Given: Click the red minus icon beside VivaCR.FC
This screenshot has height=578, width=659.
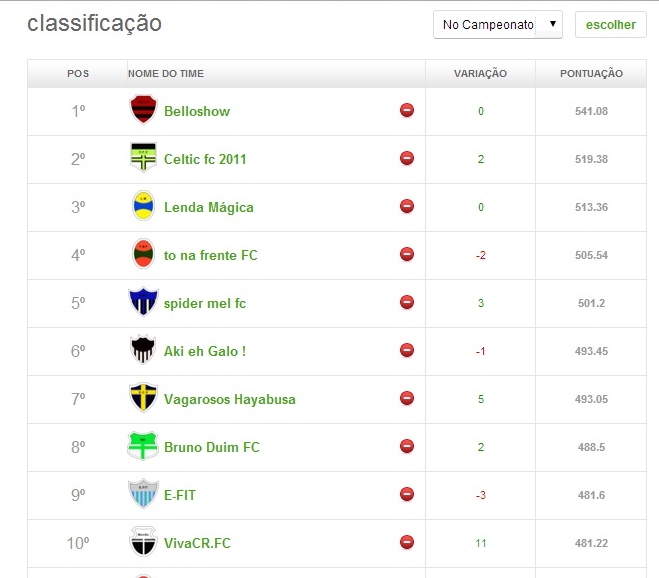Looking at the screenshot, I should (x=407, y=542).
